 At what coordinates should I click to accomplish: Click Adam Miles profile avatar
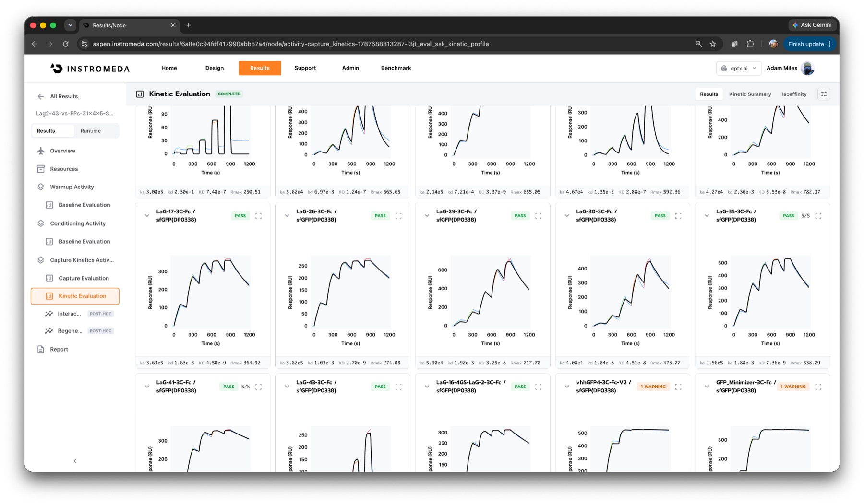pos(808,68)
